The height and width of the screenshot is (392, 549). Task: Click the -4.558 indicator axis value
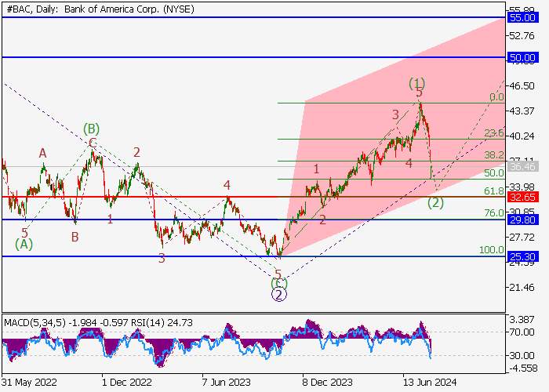point(522,368)
